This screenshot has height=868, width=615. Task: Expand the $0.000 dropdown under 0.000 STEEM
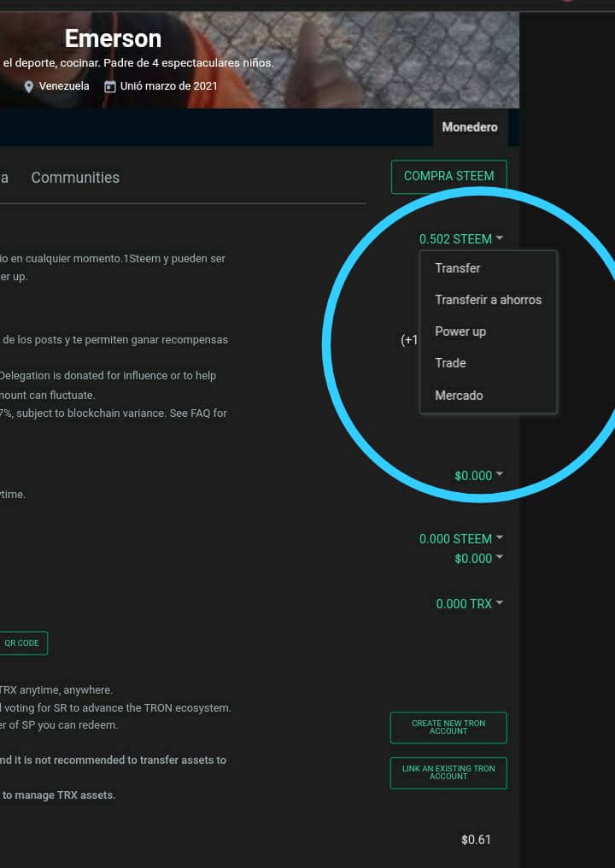point(478,559)
